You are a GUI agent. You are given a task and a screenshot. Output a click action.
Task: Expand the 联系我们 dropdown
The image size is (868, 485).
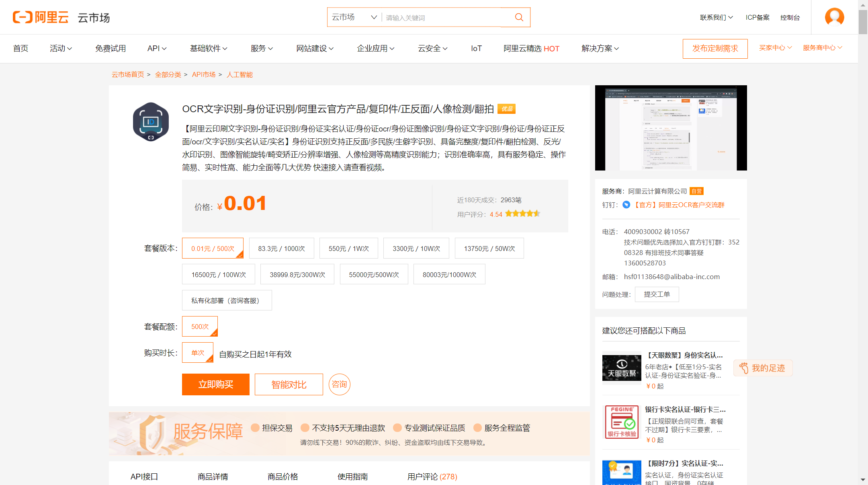716,17
